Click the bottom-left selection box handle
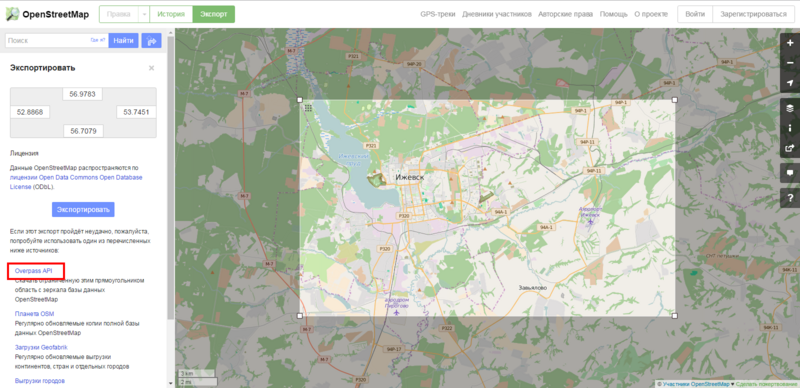Viewport: 800px width, 388px height. tap(300, 316)
